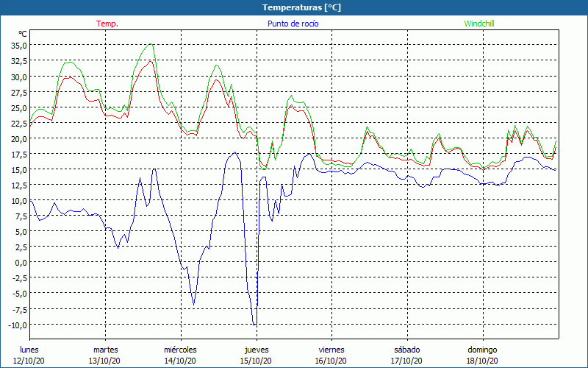Screen dimensions: 588x368
Task: Click the 20,0 y-axis value
Action: 18,138
